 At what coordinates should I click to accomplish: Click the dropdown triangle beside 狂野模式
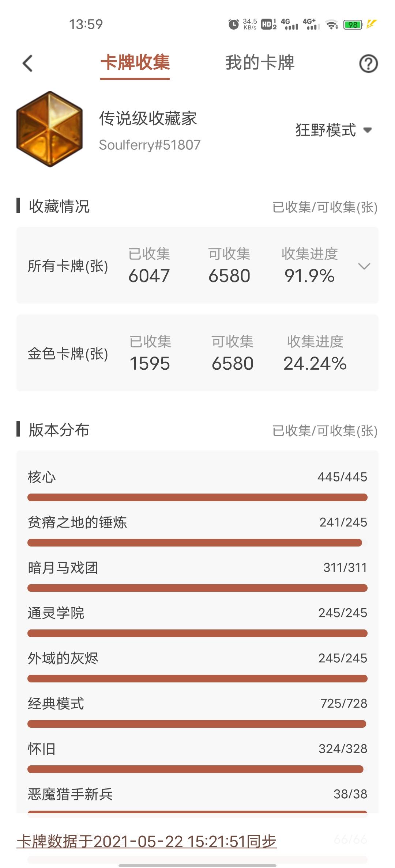(368, 130)
